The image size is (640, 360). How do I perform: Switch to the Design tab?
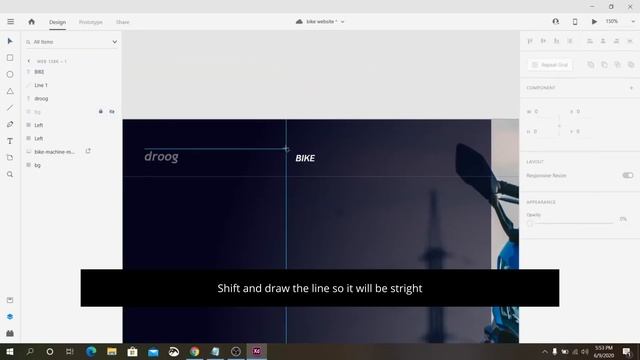[x=58, y=22]
